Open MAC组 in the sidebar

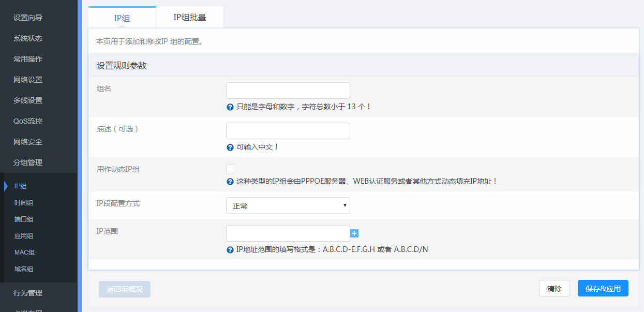(x=24, y=252)
